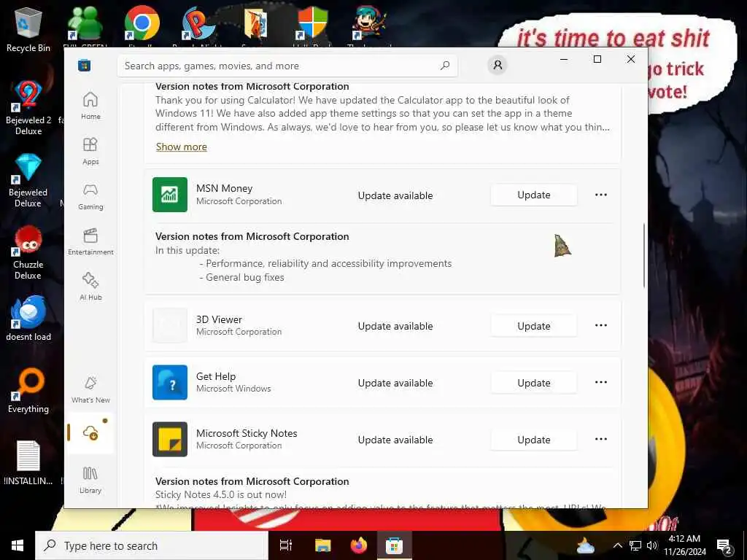The width and height of the screenshot is (747, 560).
Task: Click 'Microsoft Sticky Notes' app title text
Action: click(x=247, y=433)
